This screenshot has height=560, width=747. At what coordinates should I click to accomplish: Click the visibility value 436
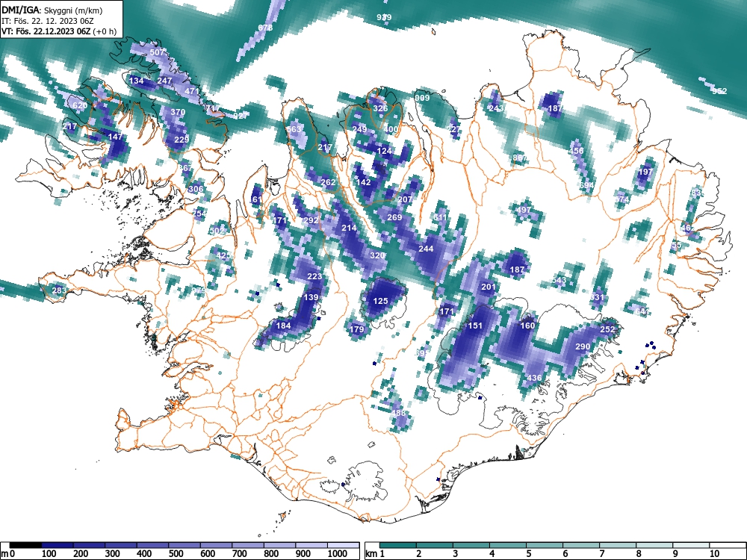tap(534, 378)
